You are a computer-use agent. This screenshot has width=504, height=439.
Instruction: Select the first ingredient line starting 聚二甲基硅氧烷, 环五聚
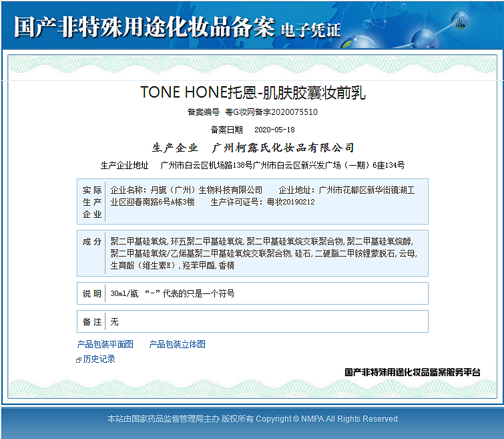point(262,242)
